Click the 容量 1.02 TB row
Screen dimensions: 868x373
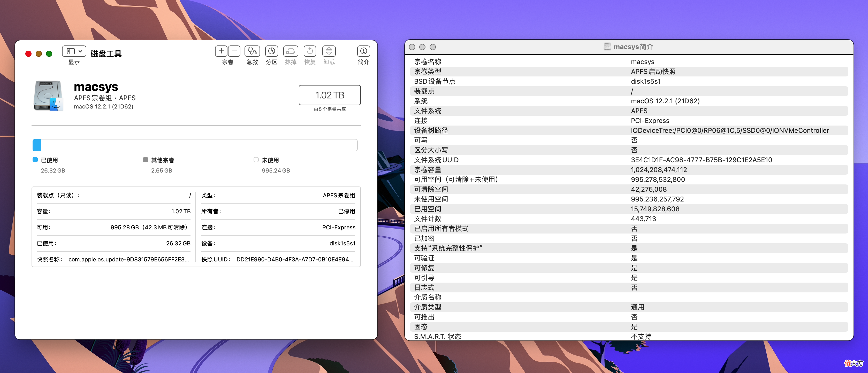(113, 211)
